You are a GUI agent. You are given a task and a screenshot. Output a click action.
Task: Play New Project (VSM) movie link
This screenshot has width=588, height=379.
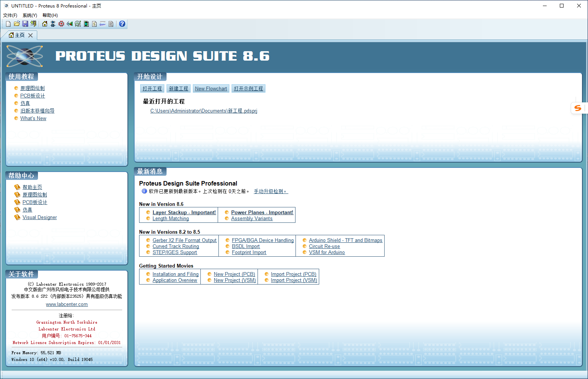click(235, 280)
